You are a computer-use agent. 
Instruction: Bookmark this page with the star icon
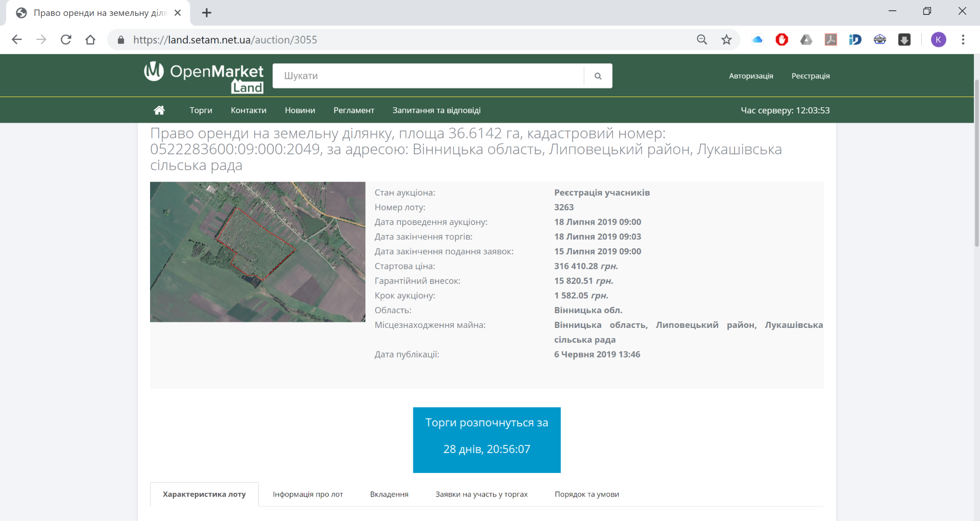pos(726,40)
